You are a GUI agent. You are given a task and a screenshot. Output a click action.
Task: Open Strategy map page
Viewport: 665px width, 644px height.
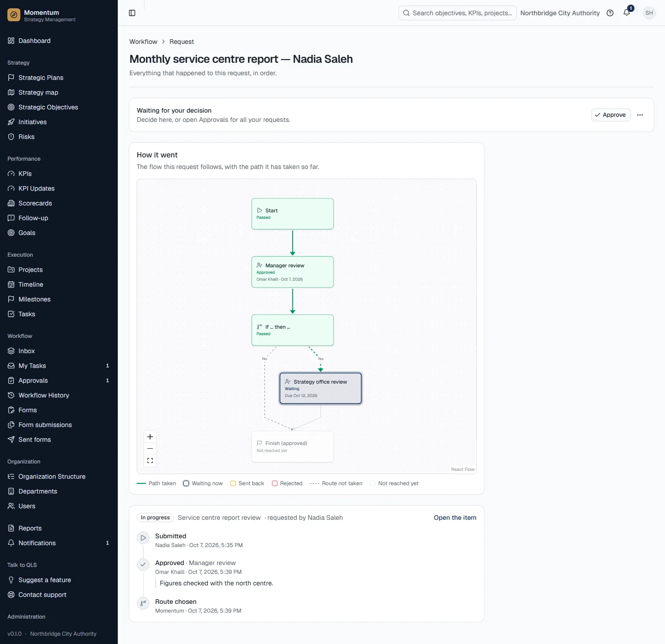point(59,92)
